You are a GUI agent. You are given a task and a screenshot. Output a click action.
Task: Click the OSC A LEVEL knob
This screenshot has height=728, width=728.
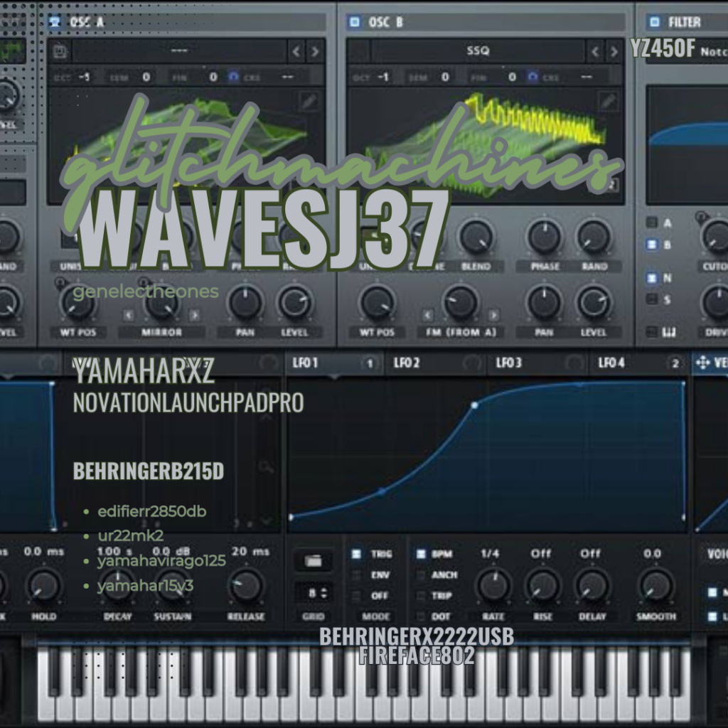[x=294, y=302]
